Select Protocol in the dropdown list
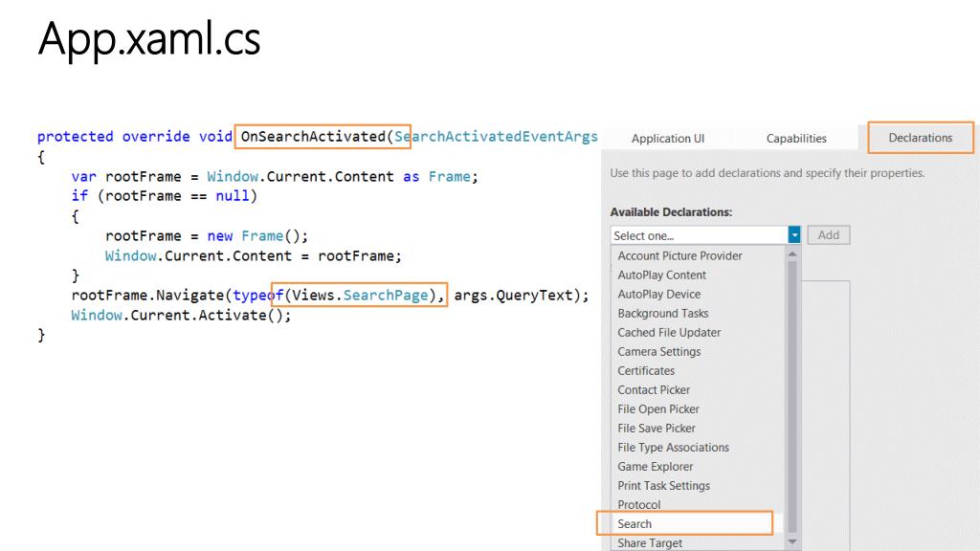Image resolution: width=980 pixels, height=551 pixels. pyautogui.click(x=638, y=504)
